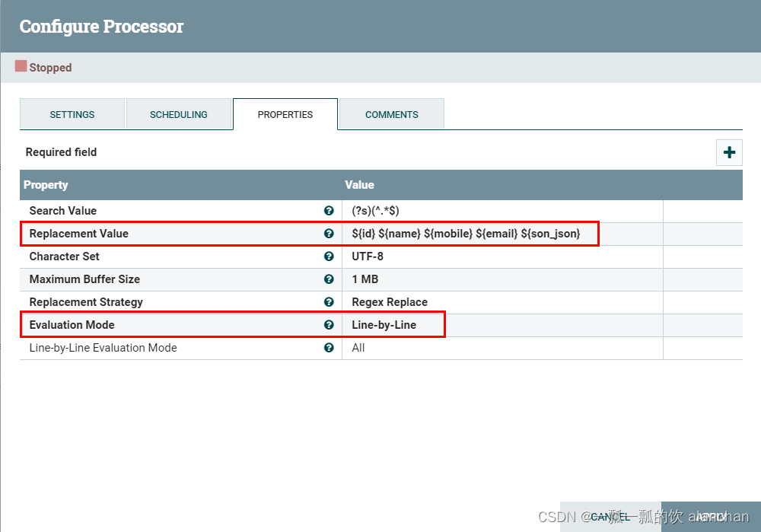This screenshot has width=761, height=532.
Task: Click the Stopped status indicator
Action: point(43,67)
